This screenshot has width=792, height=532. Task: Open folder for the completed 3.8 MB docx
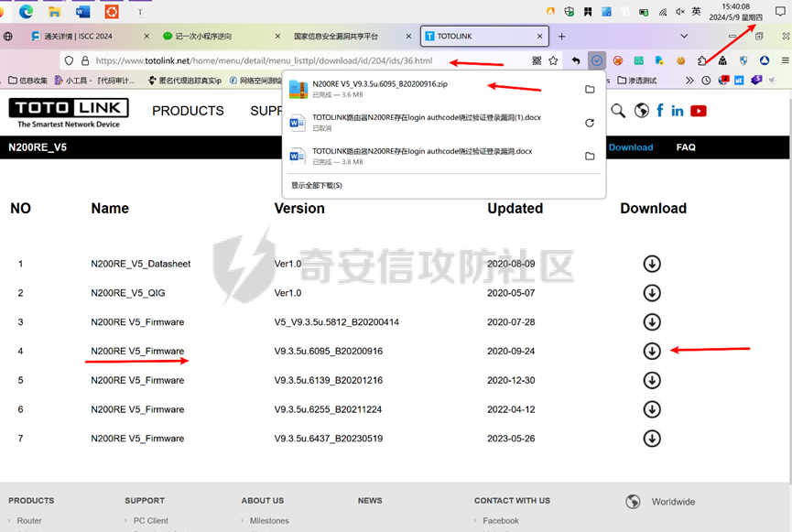coord(590,156)
